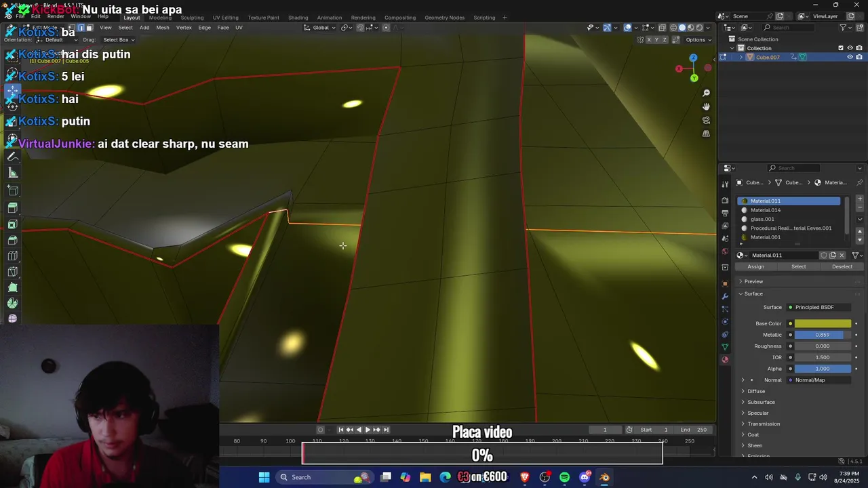Adjust Alpha 1.000 slider
Viewport: 868px width, 488px height.
[x=823, y=369]
